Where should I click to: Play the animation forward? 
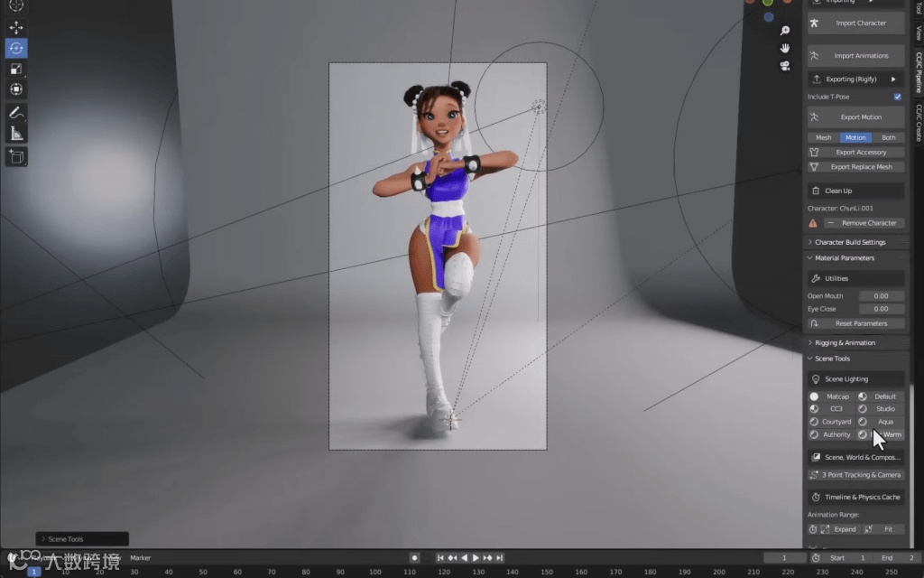[x=476, y=558]
